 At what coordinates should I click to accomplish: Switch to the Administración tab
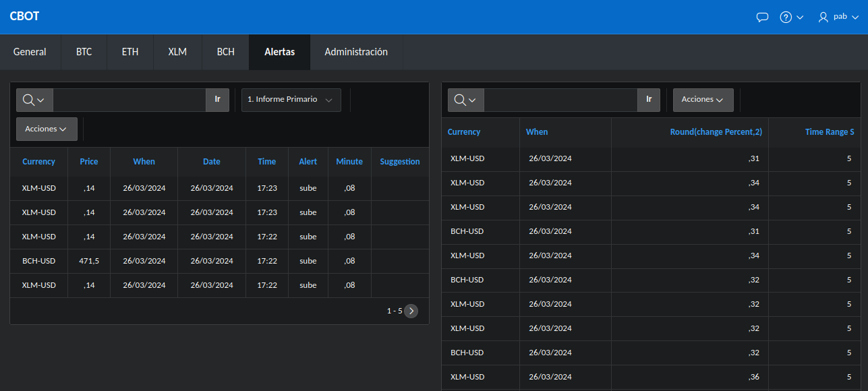coord(356,52)
